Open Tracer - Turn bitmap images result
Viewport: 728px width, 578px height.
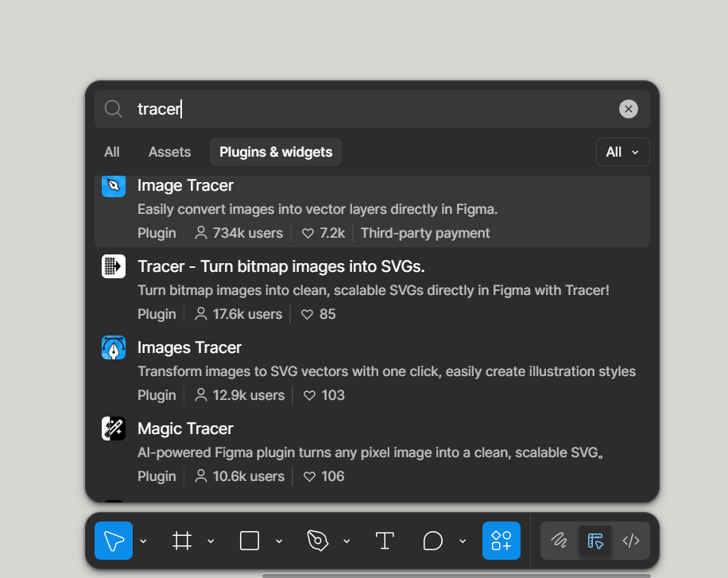(x=373, y=290)
